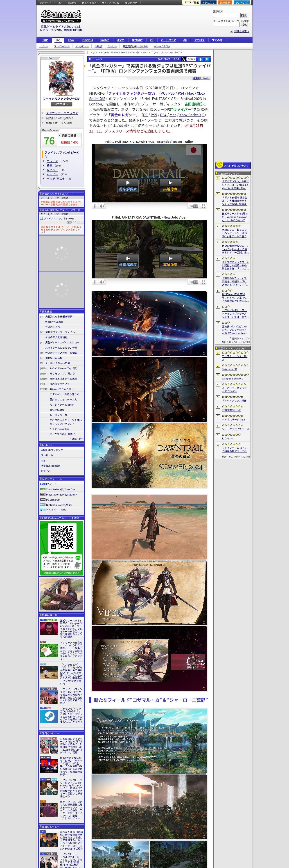
Task: Enter fullscreen on Extended Teaser Trailer player
Action: point(203,206)
